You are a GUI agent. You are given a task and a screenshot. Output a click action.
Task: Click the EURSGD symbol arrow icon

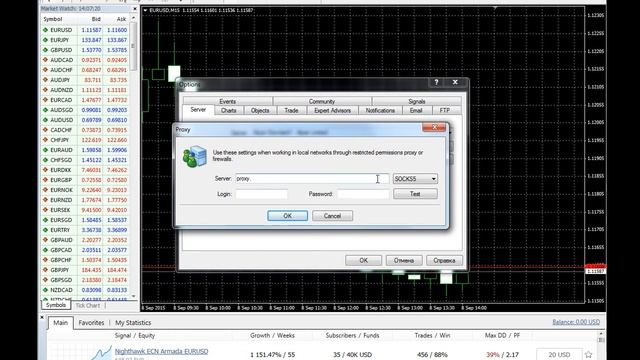point(45,220)
